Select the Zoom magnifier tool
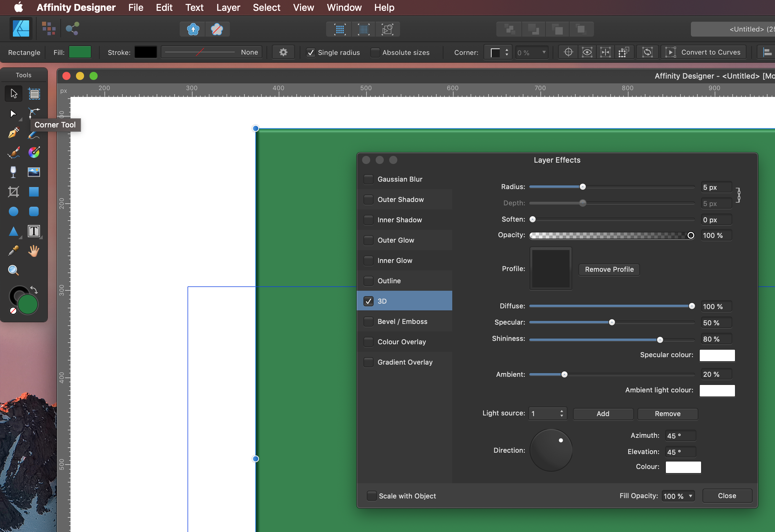This screenshot has width=775, height=532. click(14, 270)
